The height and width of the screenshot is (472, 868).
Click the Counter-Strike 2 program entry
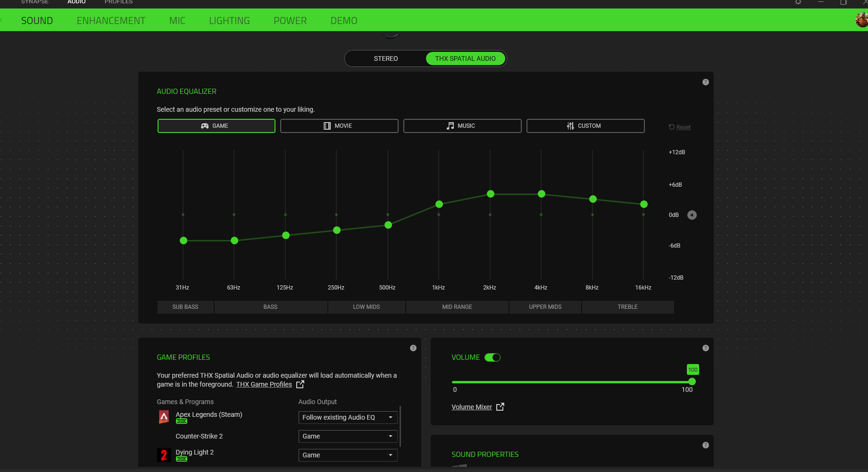(199, 436)
